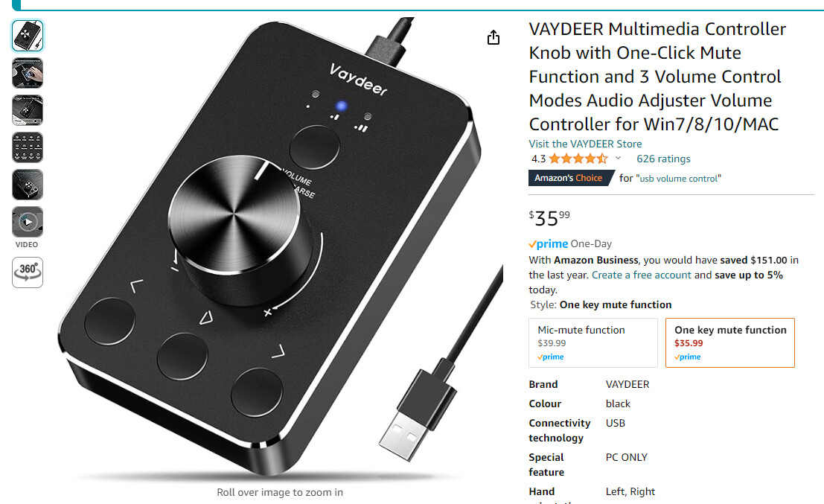Open the 360° view icon
The width and height of the screenshot is (824, 504).
(28, 272)
